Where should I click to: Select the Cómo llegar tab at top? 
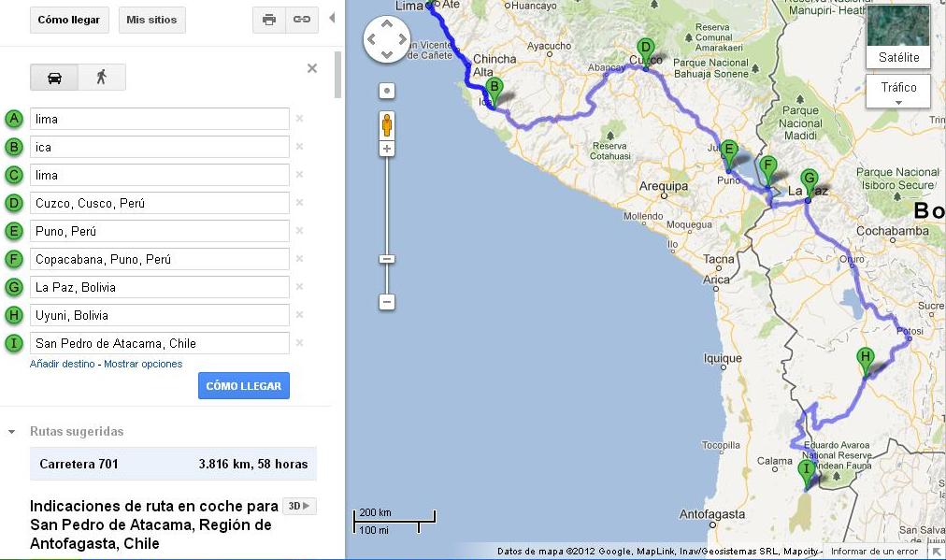69,20
